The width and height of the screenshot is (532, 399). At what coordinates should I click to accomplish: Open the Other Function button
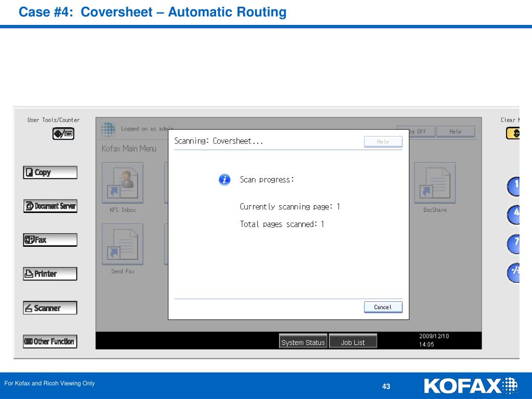(x=50, y=341)
